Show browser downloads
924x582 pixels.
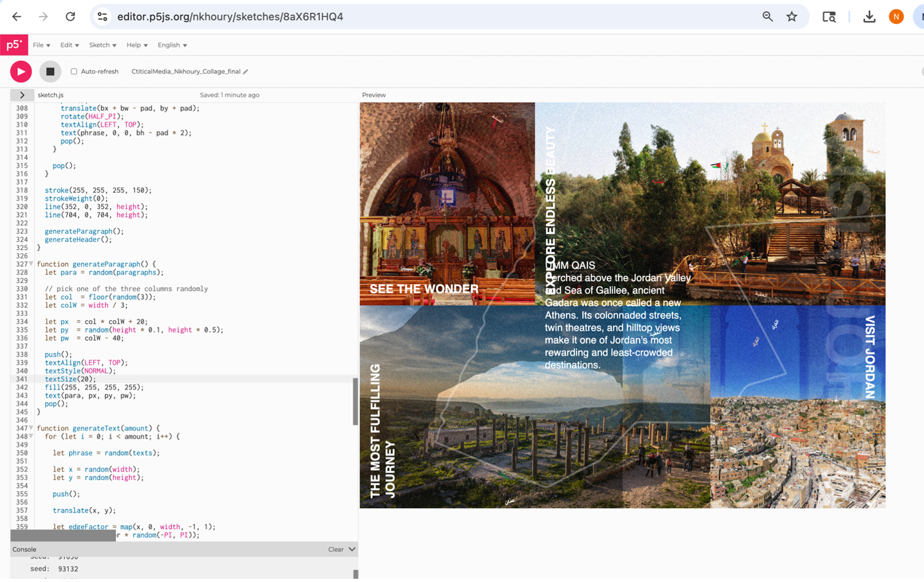(869, 17)
